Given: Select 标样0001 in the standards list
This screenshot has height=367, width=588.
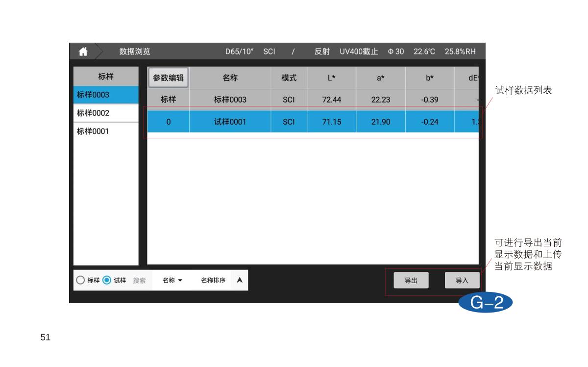Looking at the screenshot, I should [106, 131].
